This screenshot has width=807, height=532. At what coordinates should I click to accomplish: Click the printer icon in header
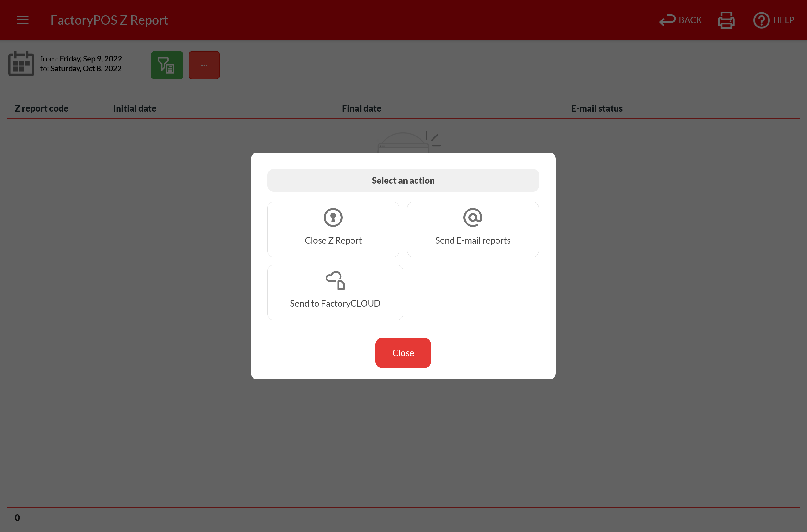[726, 20]
